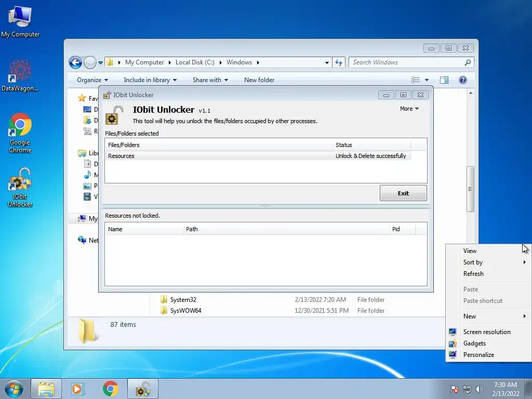Image resolution: width=532 pixels, height=399 pixels.
Task: Expand the view options dropdown arrow
Action: coord(427,80)
